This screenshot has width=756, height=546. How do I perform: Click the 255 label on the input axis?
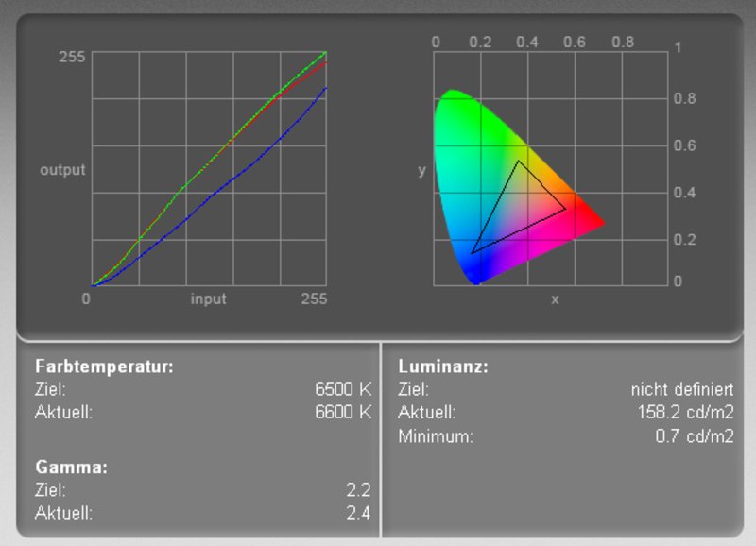pos(314,299)
